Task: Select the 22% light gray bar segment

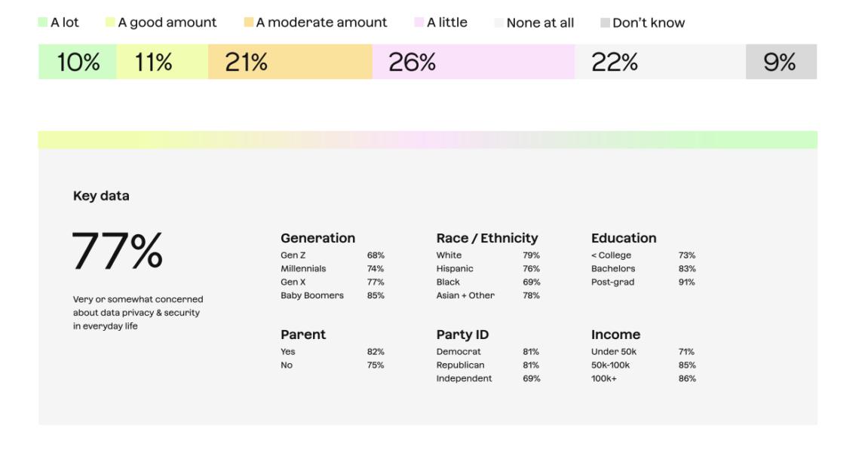Action: click(x=660, y=62)
